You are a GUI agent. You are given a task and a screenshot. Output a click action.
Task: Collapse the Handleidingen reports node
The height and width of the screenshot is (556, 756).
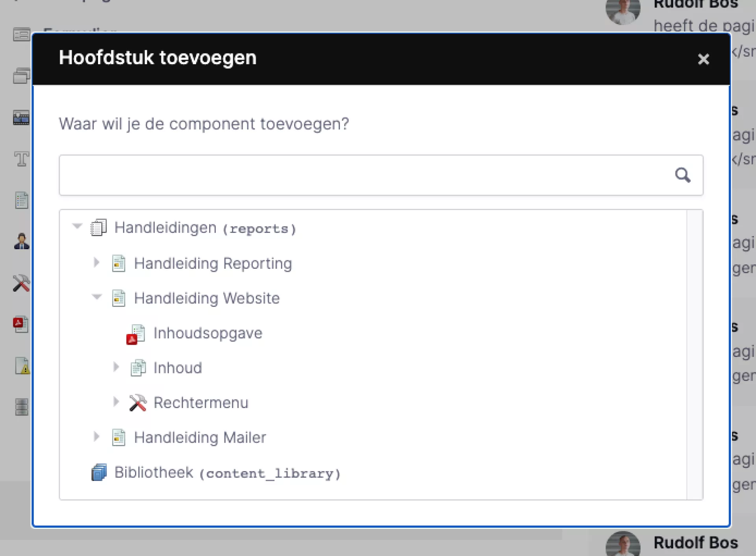point(77,226)
